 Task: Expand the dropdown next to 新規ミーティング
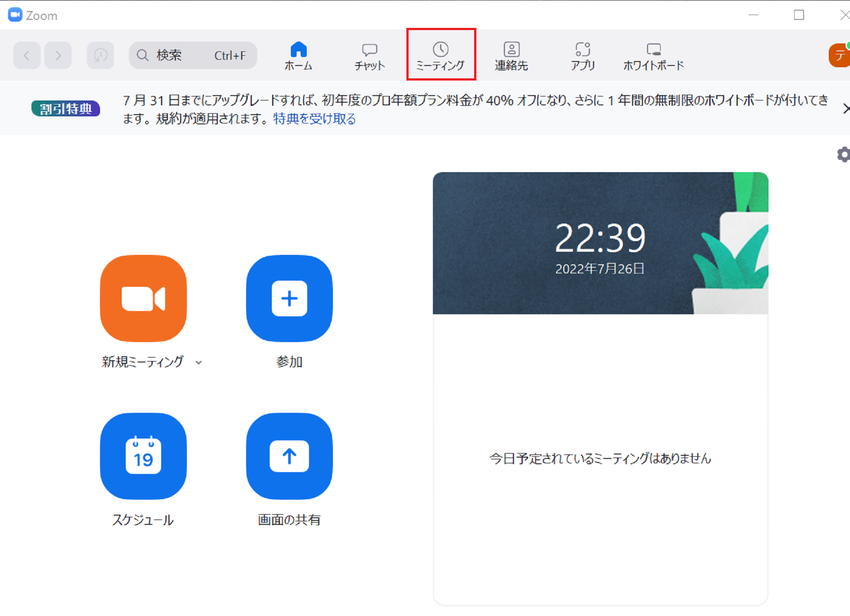pos(199,362)
